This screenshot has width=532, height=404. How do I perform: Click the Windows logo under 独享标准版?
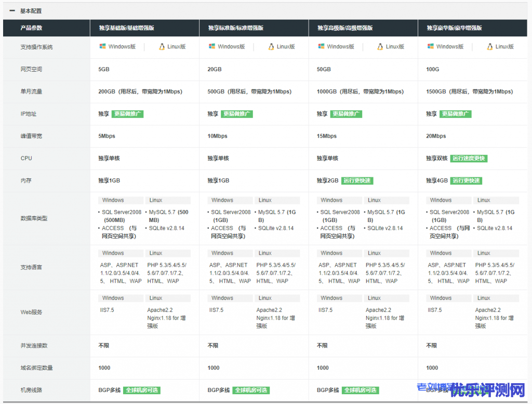pyautogui.click(x=212, y=46)
